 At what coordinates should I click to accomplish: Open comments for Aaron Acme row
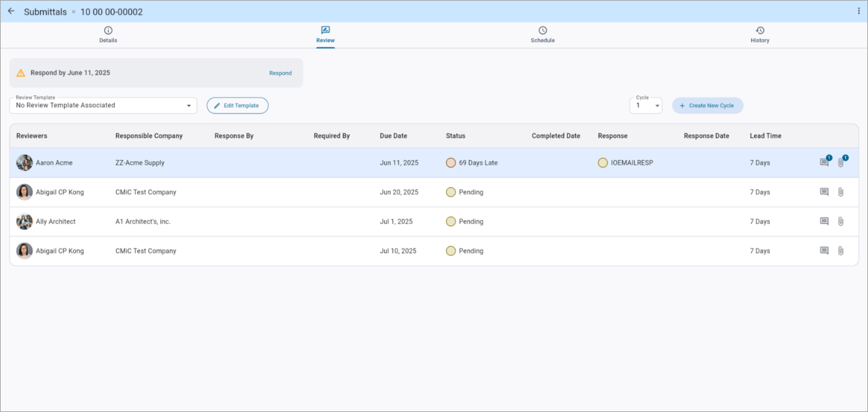tap(824, 163)
